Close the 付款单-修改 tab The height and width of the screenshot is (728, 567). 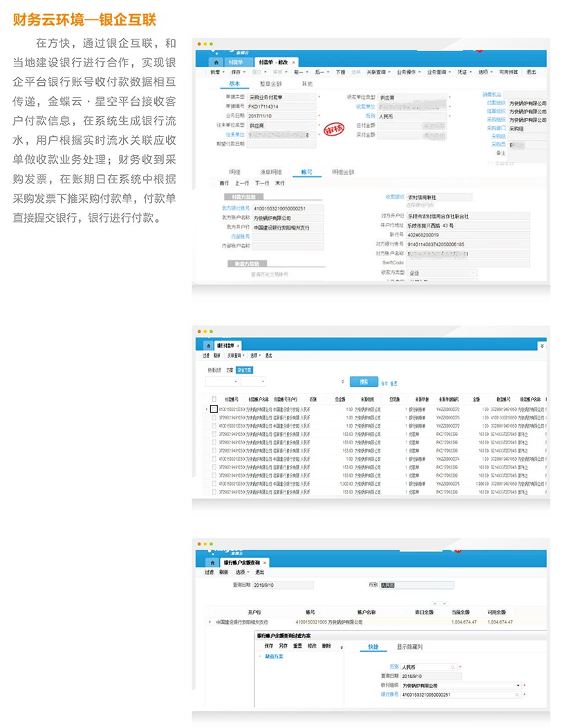[294, 62]
